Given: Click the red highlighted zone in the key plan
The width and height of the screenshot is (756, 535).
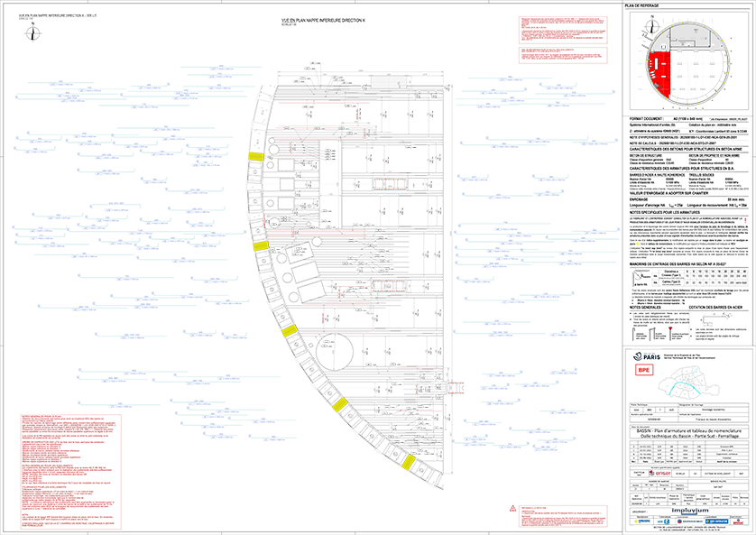Looking at the screenshot, I should pos(659,76).
